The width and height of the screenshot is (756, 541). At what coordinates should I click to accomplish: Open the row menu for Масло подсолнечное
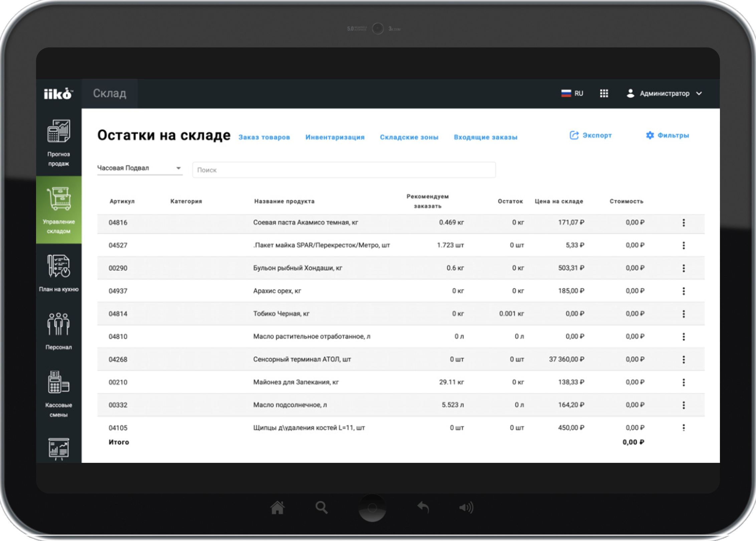(684, 405)
